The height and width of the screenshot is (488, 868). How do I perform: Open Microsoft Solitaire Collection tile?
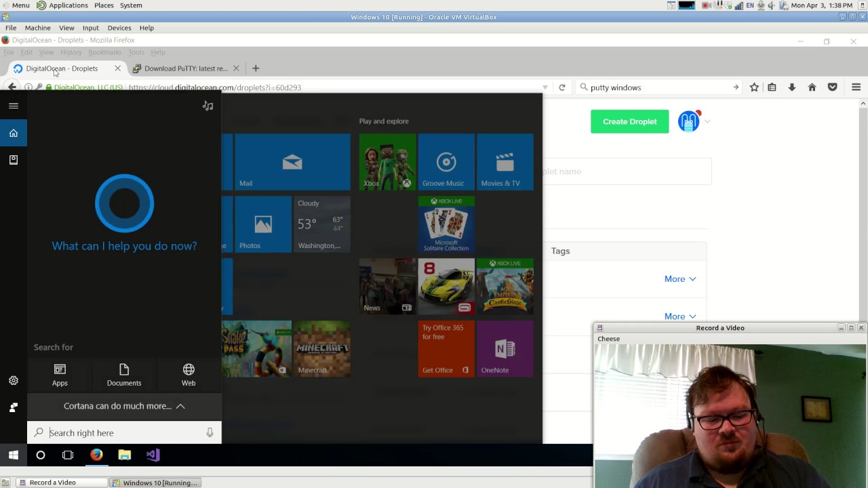tap(446, 224)
